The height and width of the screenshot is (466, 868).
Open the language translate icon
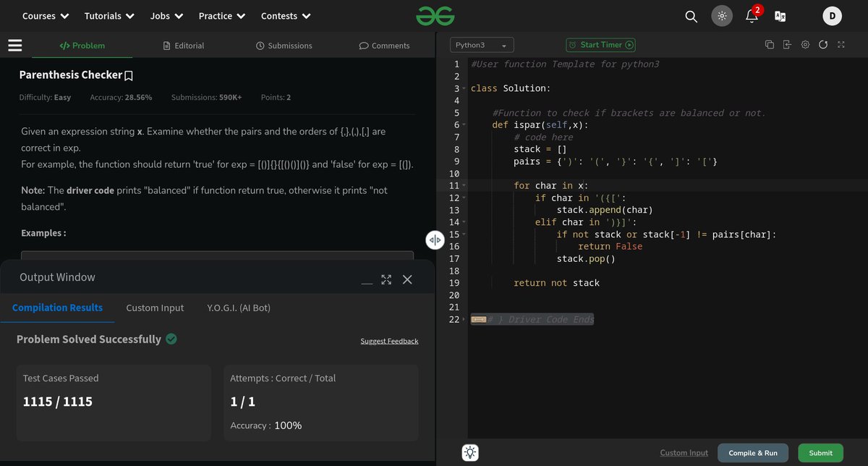point(780,16)
